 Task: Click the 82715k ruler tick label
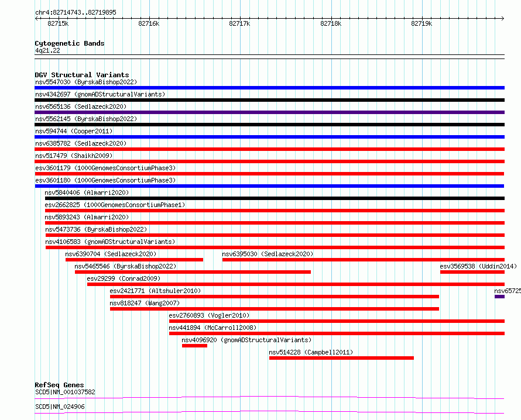[58, 23]
